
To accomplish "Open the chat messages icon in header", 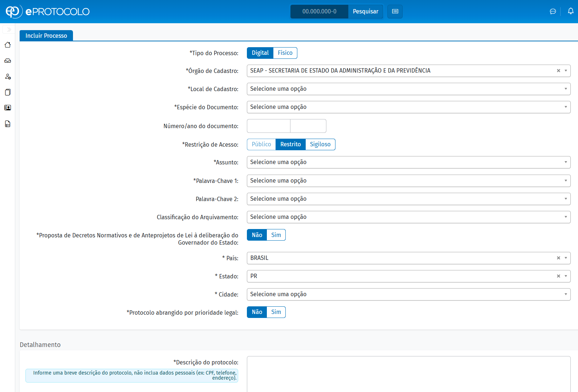I will 553,12.
